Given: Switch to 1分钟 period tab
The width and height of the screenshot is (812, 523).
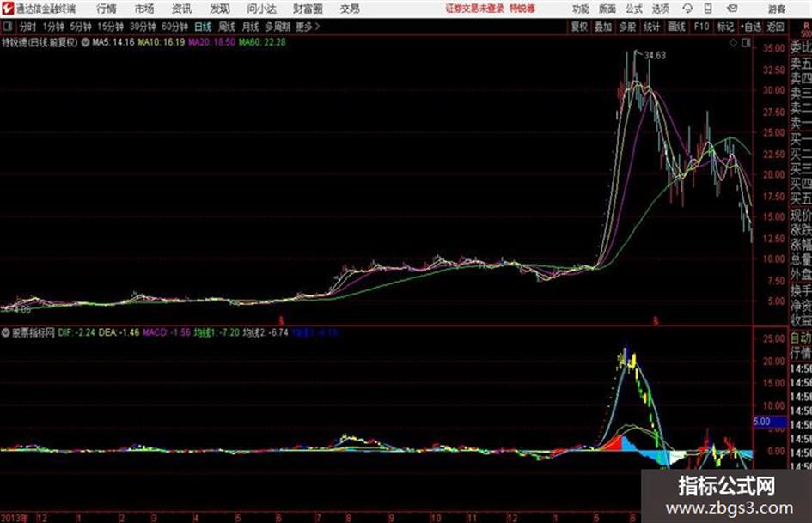Looking at the screenshot, I should [x=53, y=27].
